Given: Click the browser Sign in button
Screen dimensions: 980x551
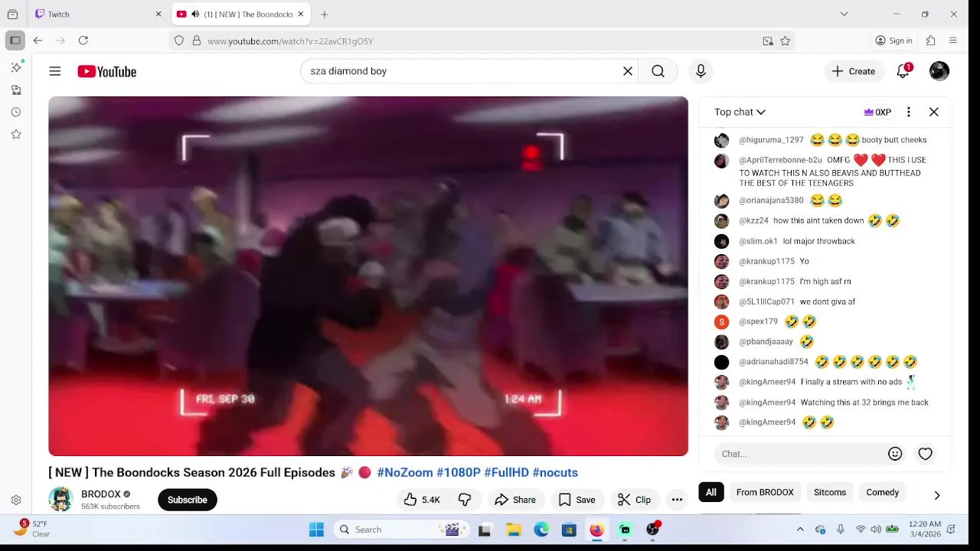Looking at the screenshot, I should [893, 41].
